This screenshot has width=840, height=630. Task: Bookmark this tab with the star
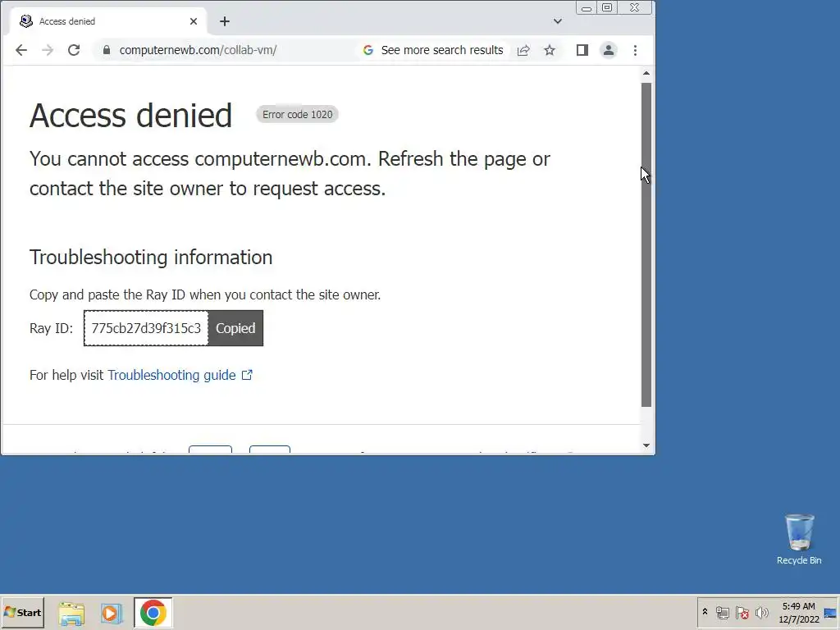pyautogui.click(x=550, y=50)
